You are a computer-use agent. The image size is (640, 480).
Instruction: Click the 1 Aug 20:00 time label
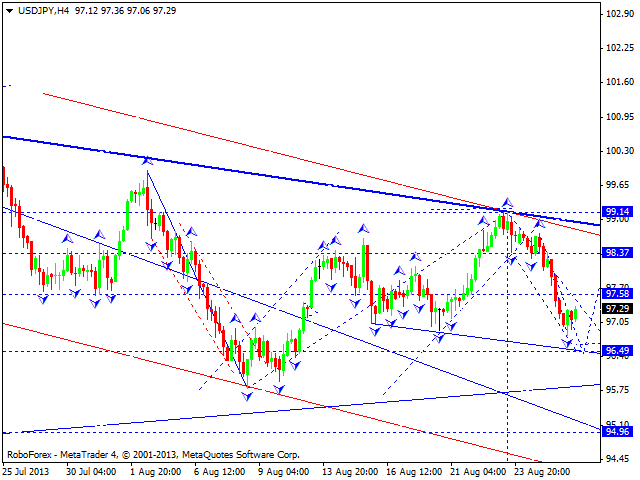click(x=156, y=472)
